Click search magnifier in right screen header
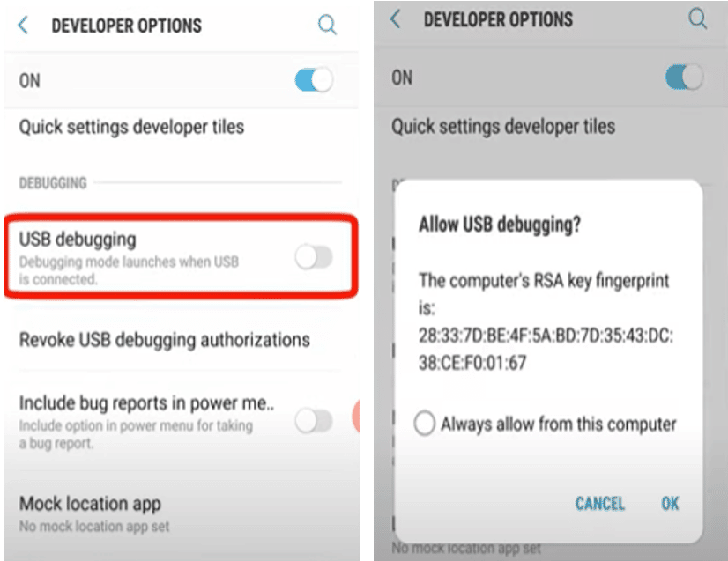Viewport: 728px width, 561px height. [x=697, y=19]
